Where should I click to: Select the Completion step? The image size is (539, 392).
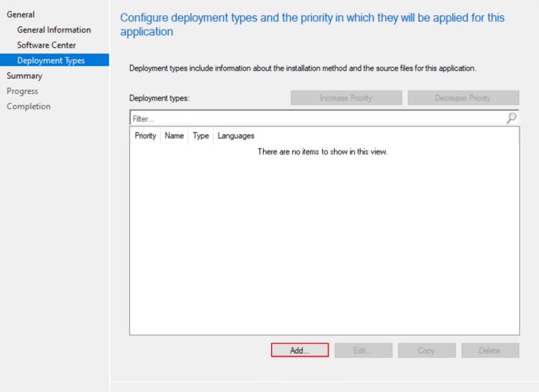tap(28, 106)
